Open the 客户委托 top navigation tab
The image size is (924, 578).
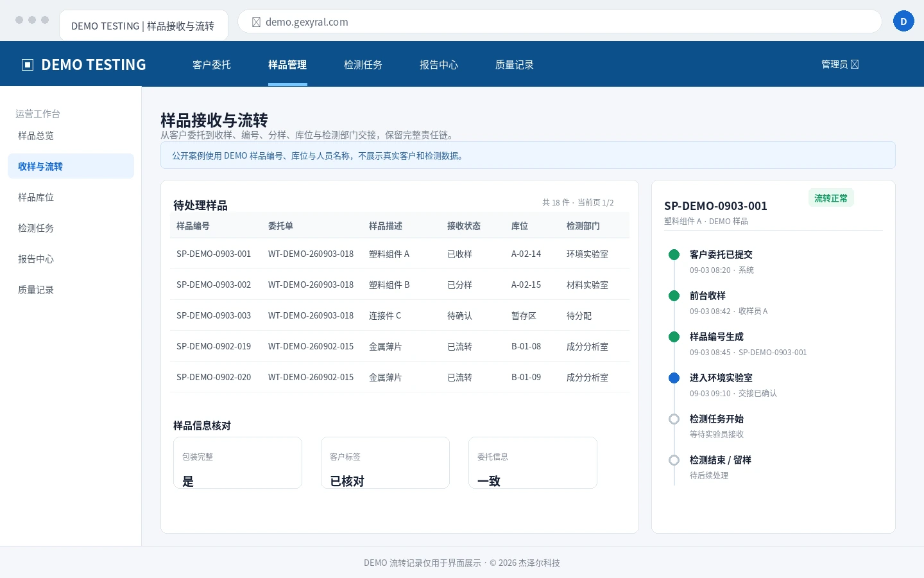(x=212, y=64)
